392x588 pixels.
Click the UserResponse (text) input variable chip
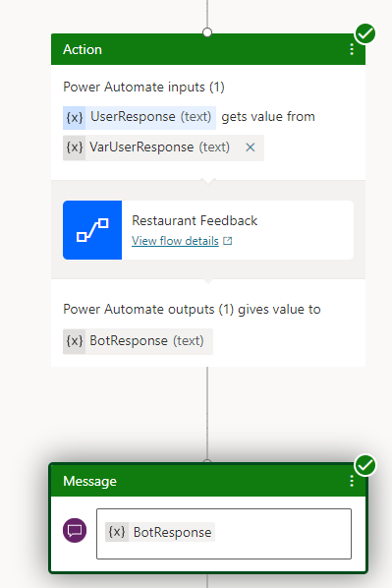pyautogui.click(x=140, y=118)
